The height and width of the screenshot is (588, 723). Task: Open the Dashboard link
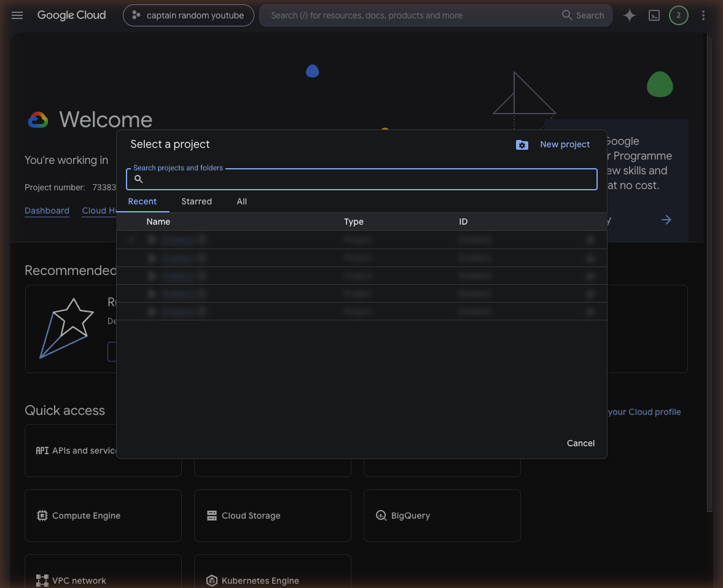coord(47,211)
